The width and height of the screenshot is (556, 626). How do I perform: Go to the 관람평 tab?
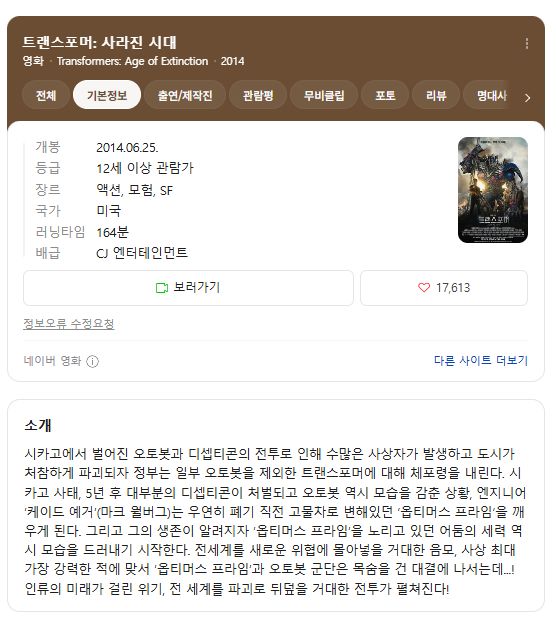[258, 95]
